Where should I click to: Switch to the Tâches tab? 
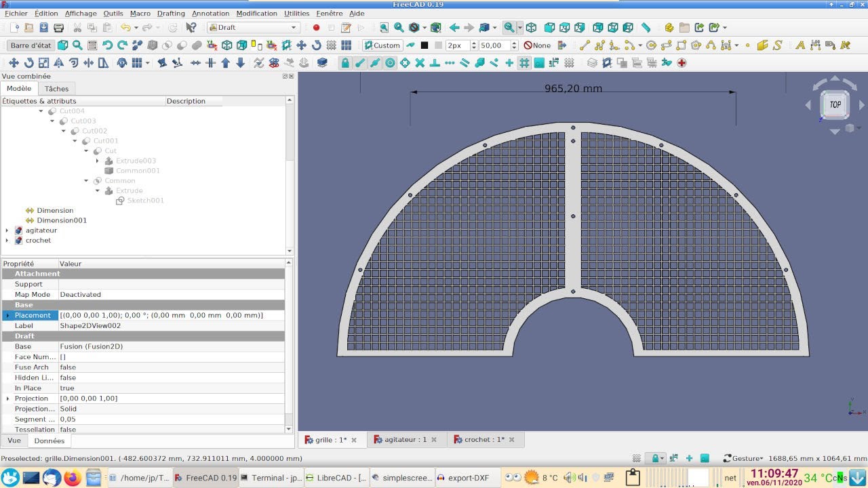pos(56,89)
